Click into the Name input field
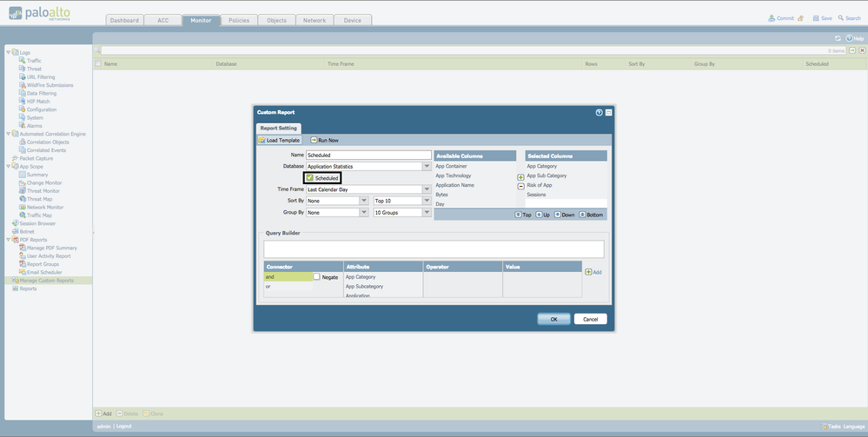Screen dimensions: 868x437 point(368,156)
